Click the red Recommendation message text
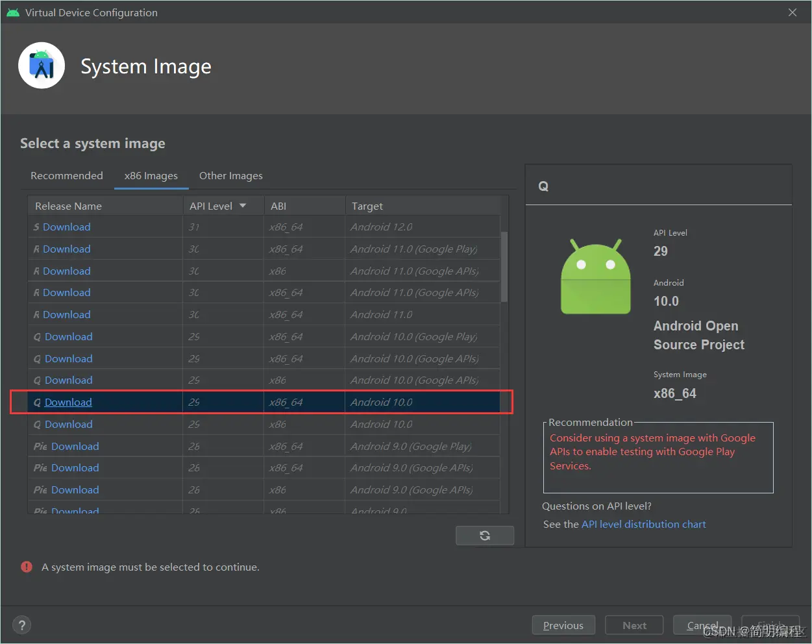Viewport: 812px width, 644px height. coord(652,452)
